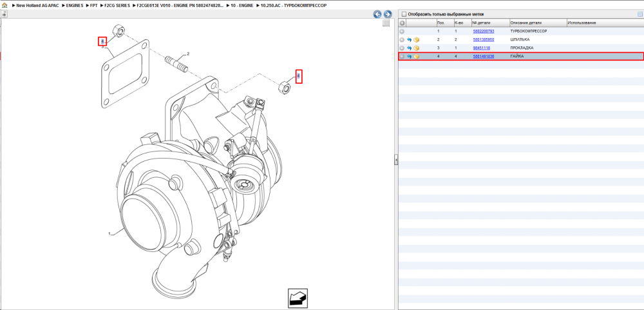This screenshot has height=310, width=644.
Task: Open the New Holland AG APAC breadcrumb
Action: 38,6
